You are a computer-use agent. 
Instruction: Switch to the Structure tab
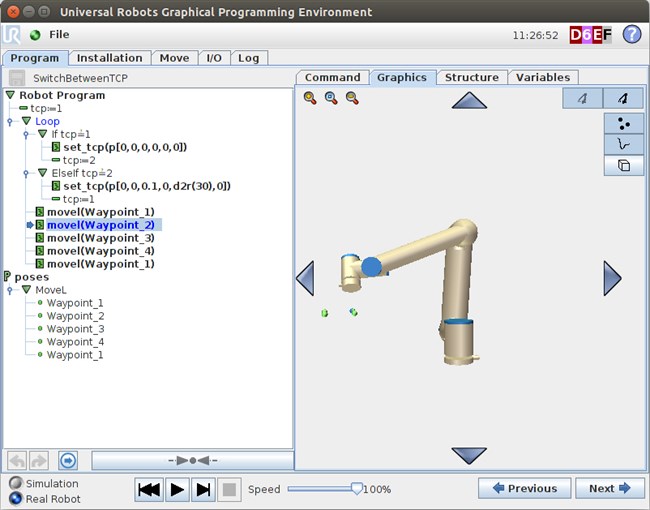[471, 78]
